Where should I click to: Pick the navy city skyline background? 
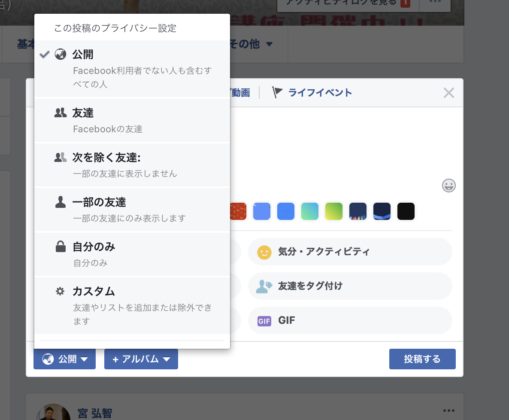pos(358,211)
